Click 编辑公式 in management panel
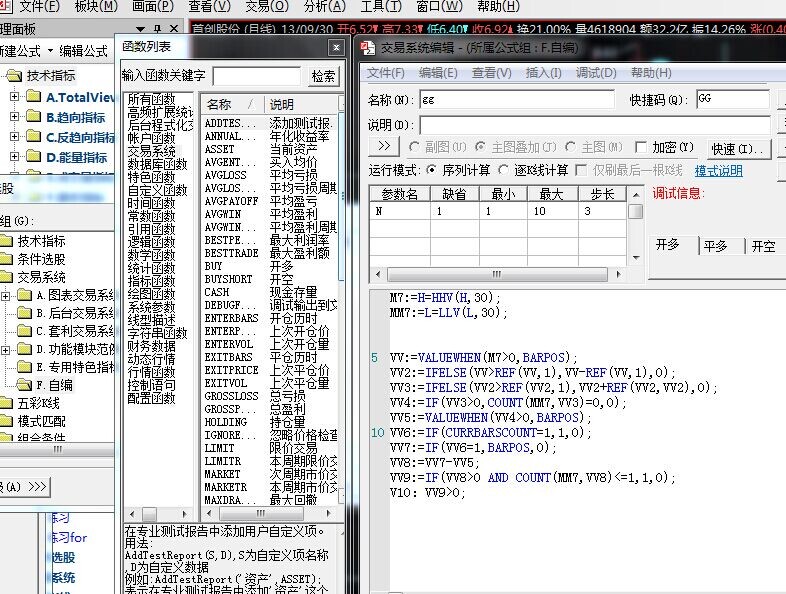The image size is (786, 594). coord(83,51)
